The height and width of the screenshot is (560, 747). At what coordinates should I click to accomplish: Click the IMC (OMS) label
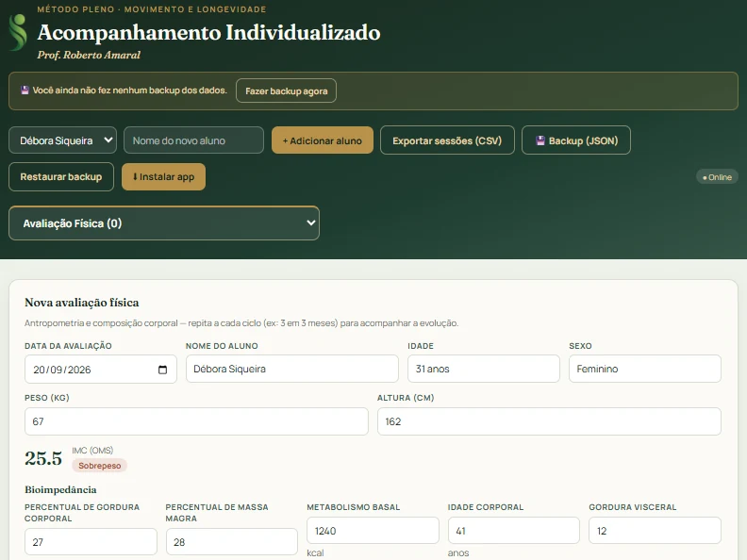[92, 450]
